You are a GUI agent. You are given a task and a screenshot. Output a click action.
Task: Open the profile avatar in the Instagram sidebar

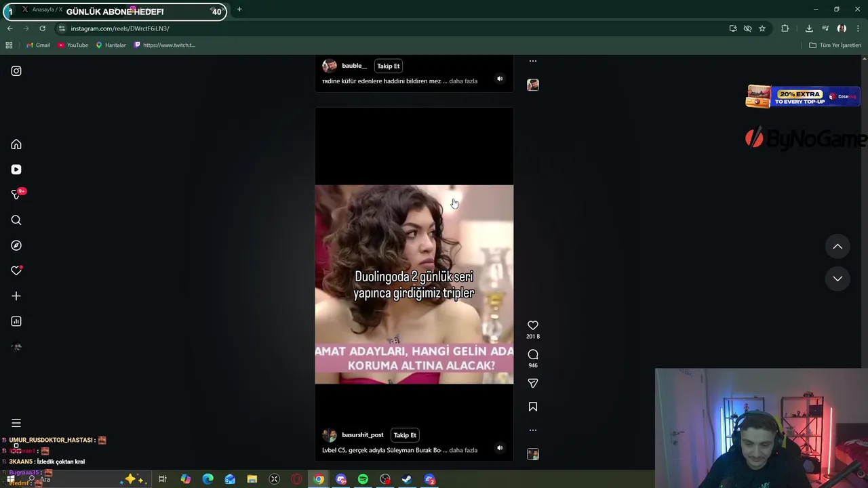coord(16,347)
